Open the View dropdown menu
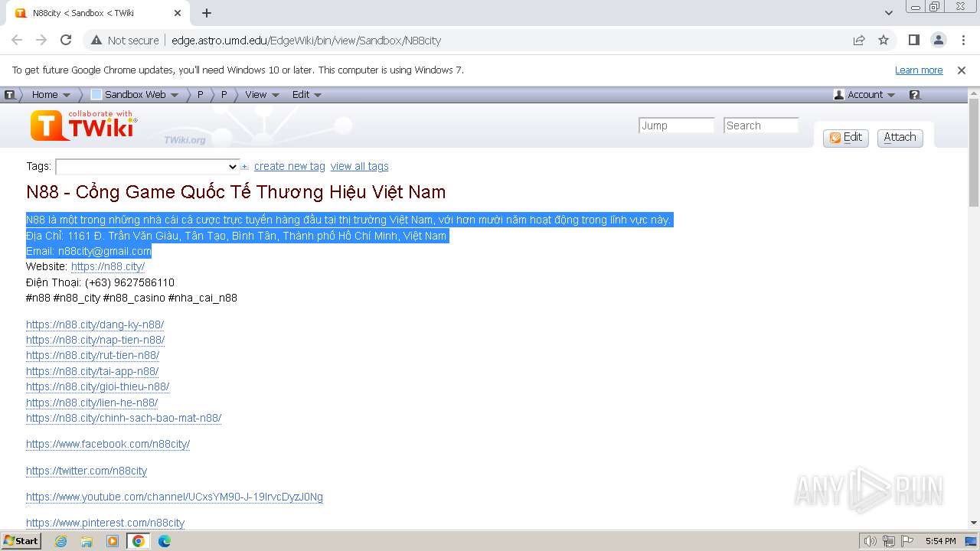 point(262,95)
